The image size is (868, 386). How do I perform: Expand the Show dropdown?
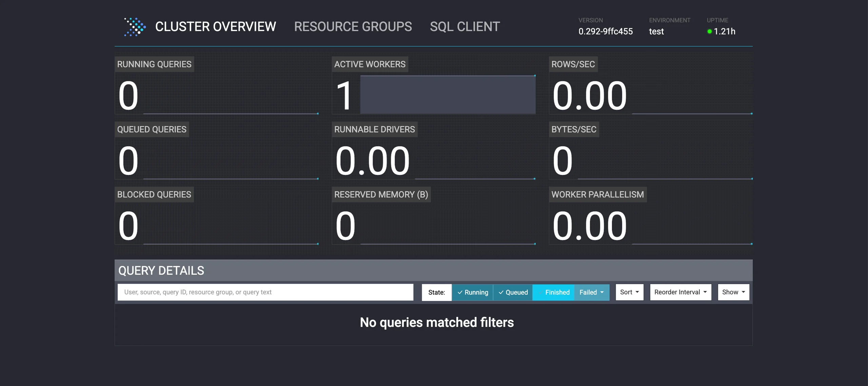pyautogui.click(x=733, y=292)
